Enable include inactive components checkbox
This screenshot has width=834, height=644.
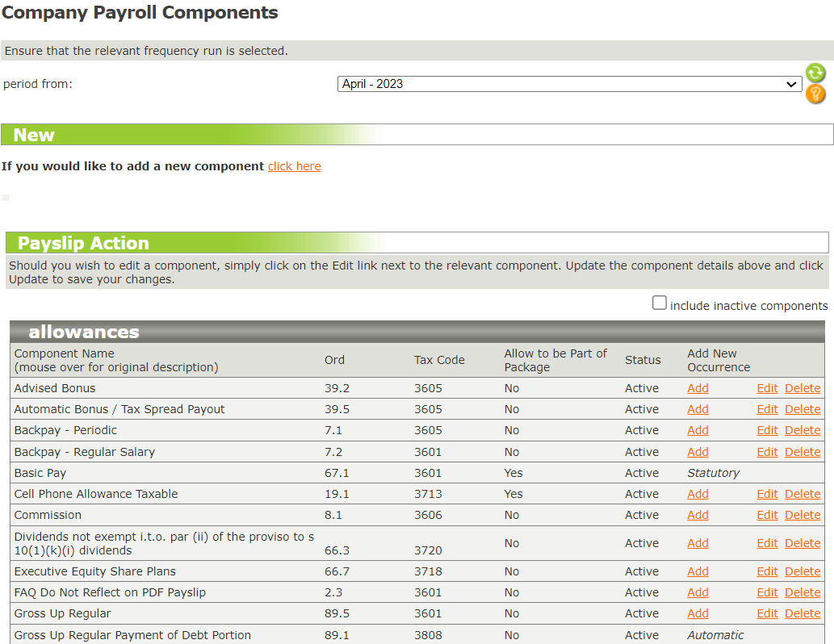(660, 303)
